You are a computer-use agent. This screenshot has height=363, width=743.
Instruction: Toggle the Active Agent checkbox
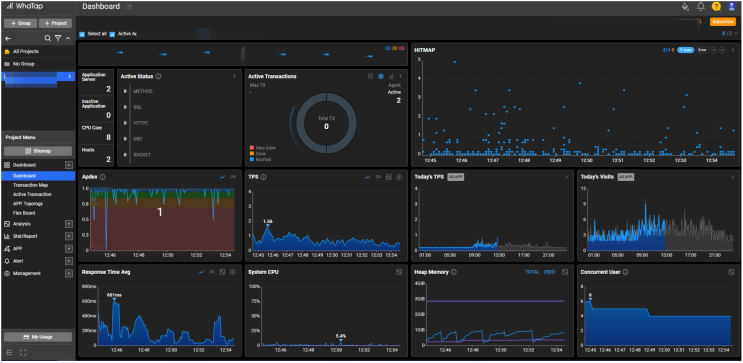[x=112, y=34]
